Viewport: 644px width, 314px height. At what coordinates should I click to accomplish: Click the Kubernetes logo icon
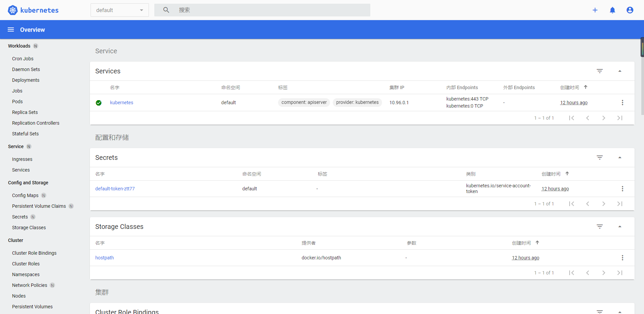(x=12, y=10)
